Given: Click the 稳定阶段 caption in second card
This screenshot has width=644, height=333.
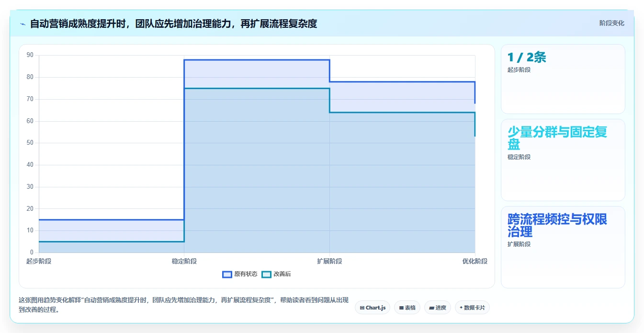Looking at the screenshot, I should (x=519, y=157).
